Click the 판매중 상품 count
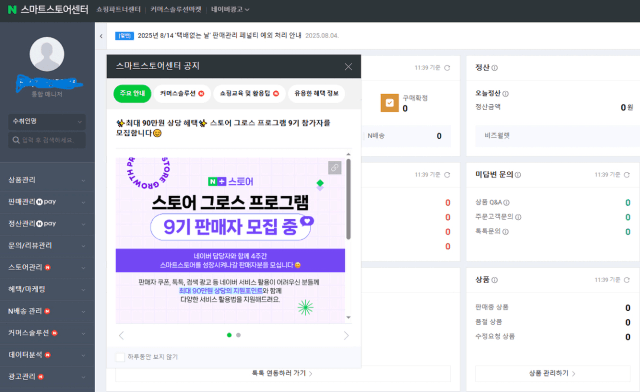The image size is (640, 392). pos(628,308)
